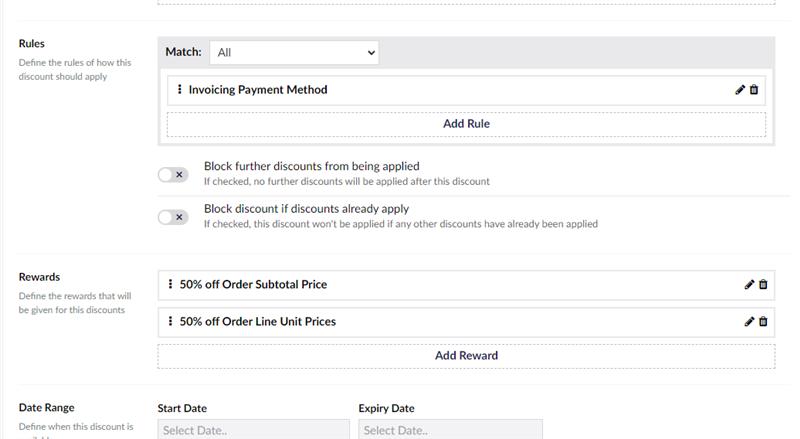Toggle Block discount if discounts already apply
800x439 pixels.
pyautogui.click(x=173, y=217)
